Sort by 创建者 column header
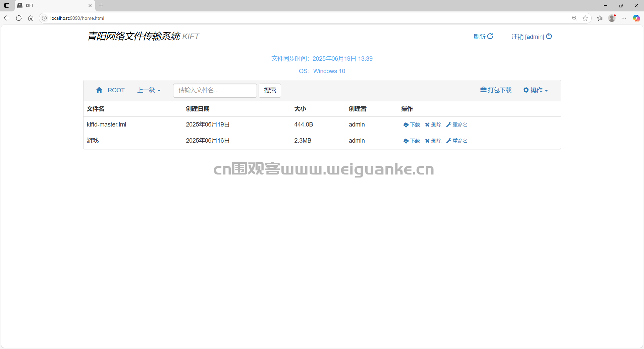Viewport: 644px width, 349px height. tap(358, 109)
